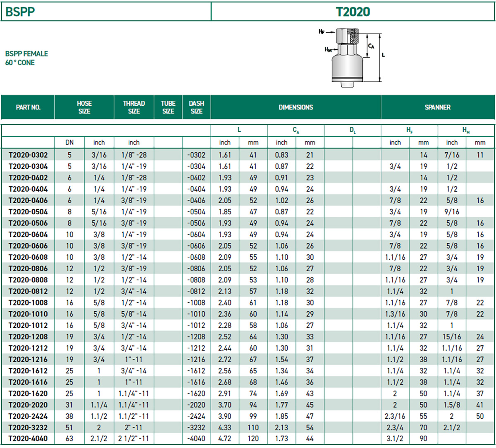This screenshot has width=496, height=448.
Task: Click the DN sub-header
Action: (x=69, y=142)
